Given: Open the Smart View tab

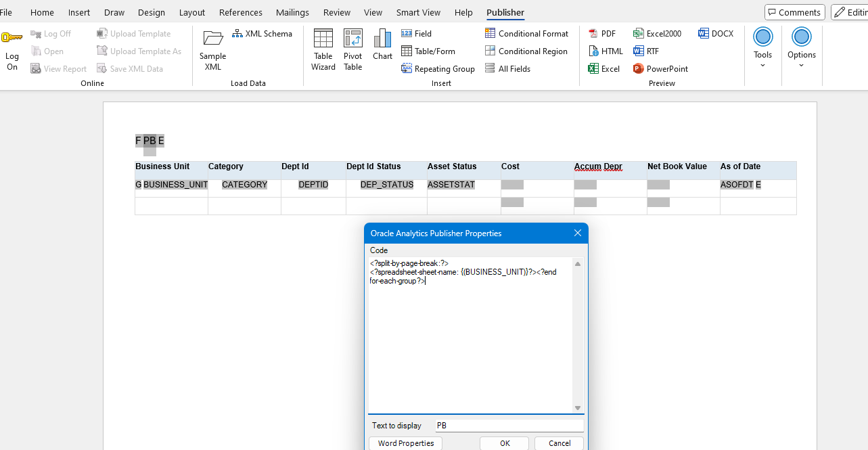Looking at the screenshot, I should pos(418,12).
